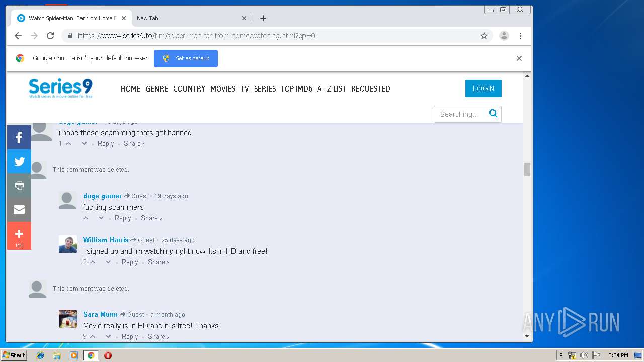Reply to the 'fucking scammers' comment

coord(123,218)
